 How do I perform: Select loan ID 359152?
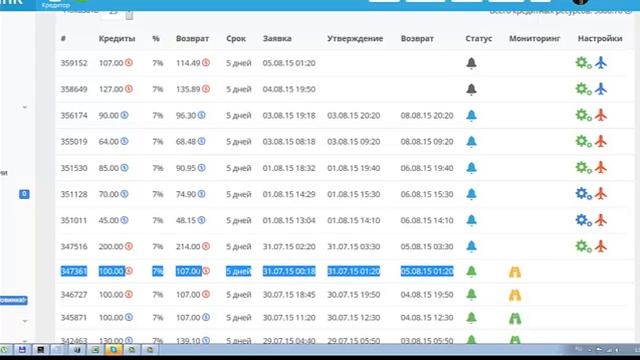74,63
